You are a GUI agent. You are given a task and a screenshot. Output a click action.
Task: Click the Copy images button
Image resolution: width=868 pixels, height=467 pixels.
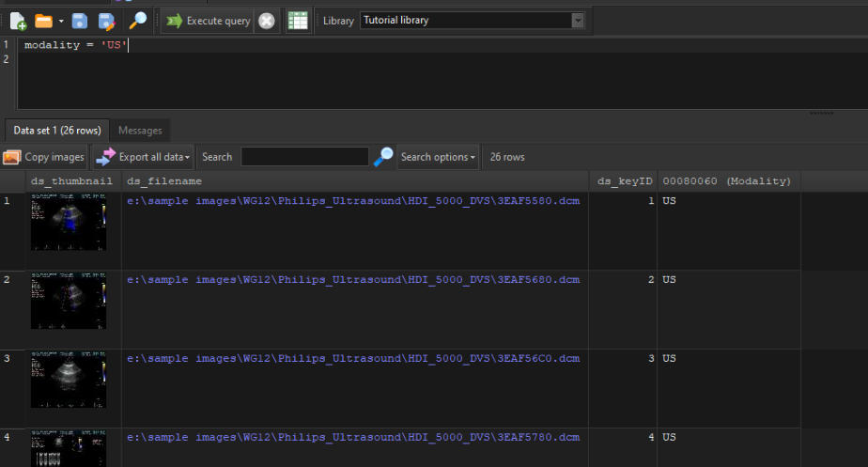point(44,157)
